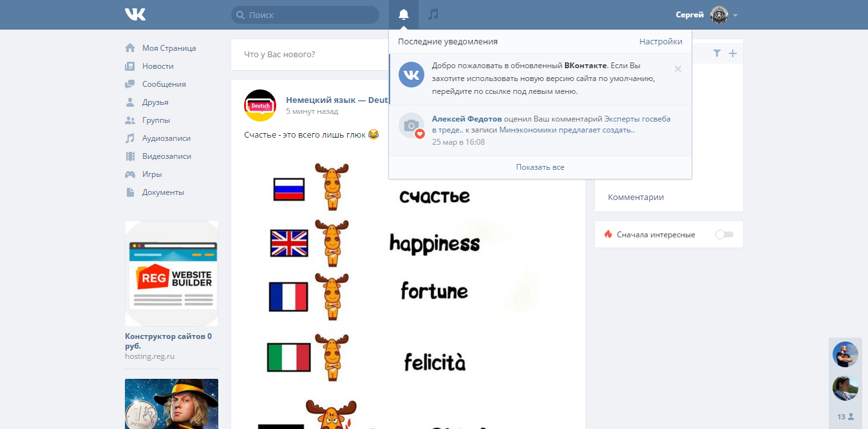Click the VK logo in the header
This screenshot has width=868, height=429.
[x=135, y=14]
